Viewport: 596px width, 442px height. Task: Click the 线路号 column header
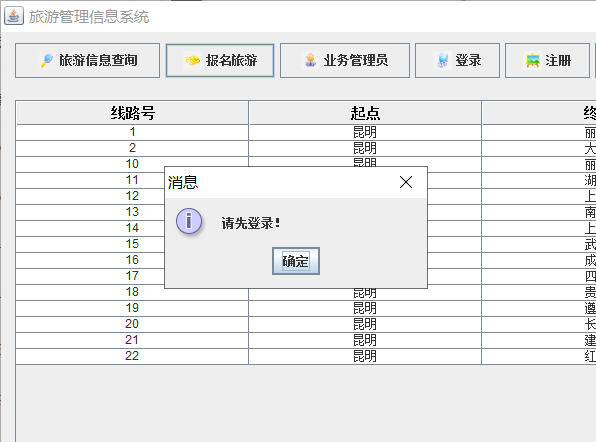point(132,113)
